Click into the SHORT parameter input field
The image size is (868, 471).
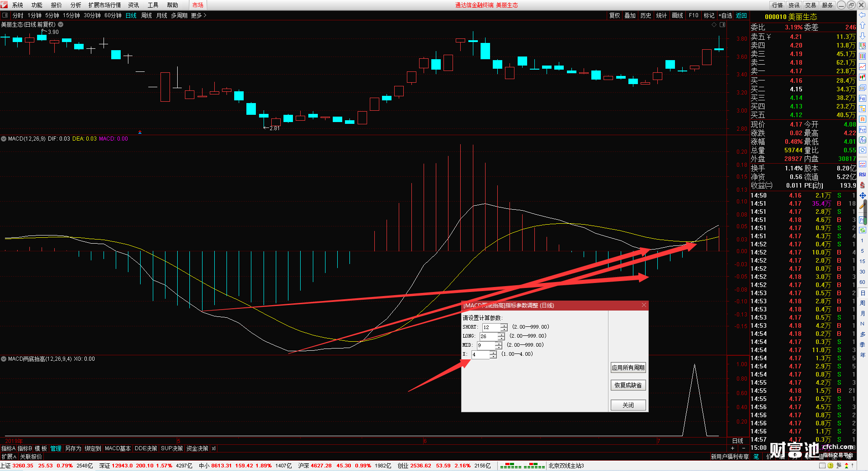click(x=491, y=327)
